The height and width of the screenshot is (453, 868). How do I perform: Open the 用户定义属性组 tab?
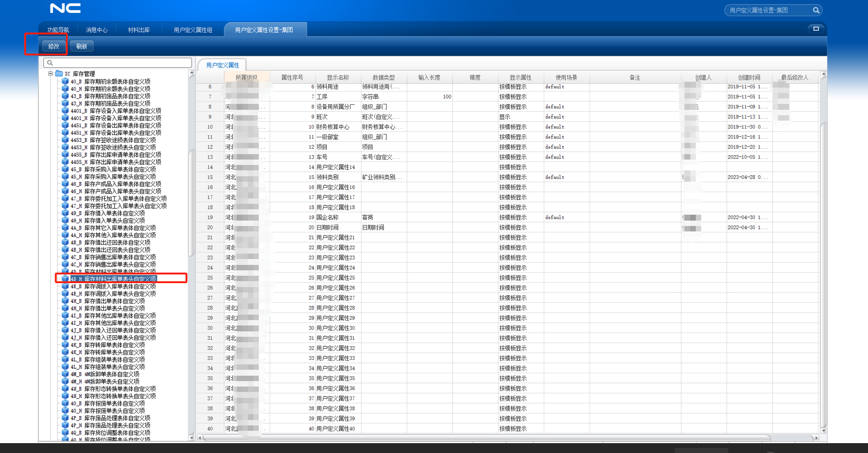pos(193,30)
